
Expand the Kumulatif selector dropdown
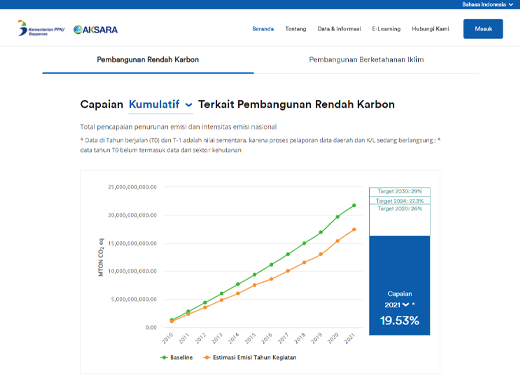tap(161, 105)
